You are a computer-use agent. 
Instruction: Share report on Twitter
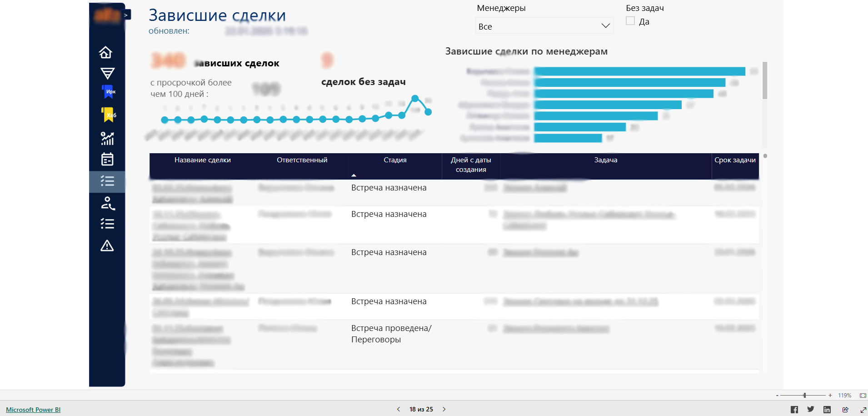[810, 410]
